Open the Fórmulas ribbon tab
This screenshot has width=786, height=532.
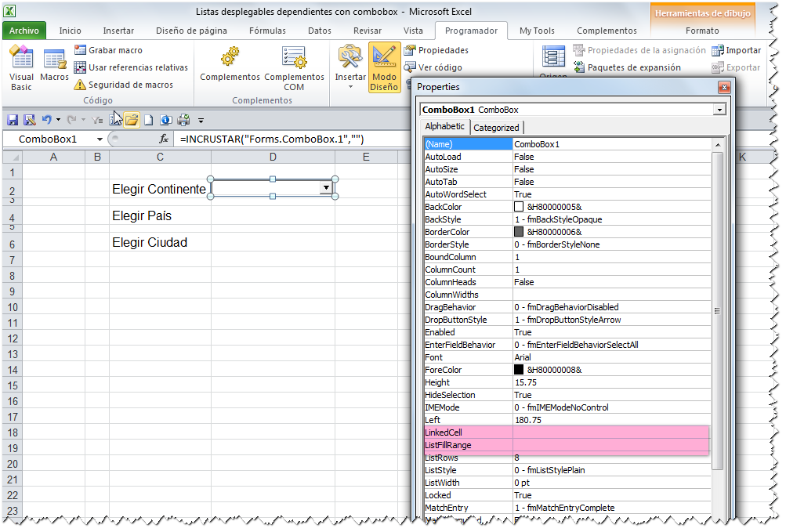tap(267, 31)
